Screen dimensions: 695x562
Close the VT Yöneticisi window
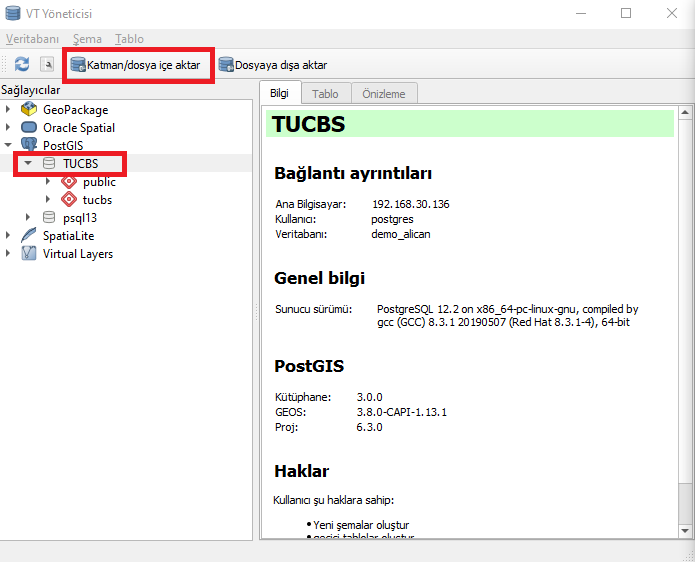(x=672, y=13)
